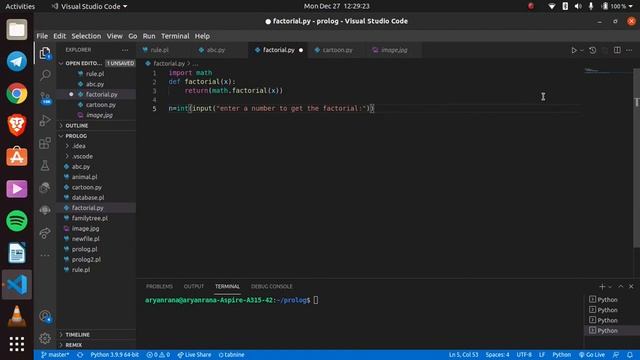Click Live Share in status bar
The width and height of the screenshot is (640, 360).
point(194,355)
